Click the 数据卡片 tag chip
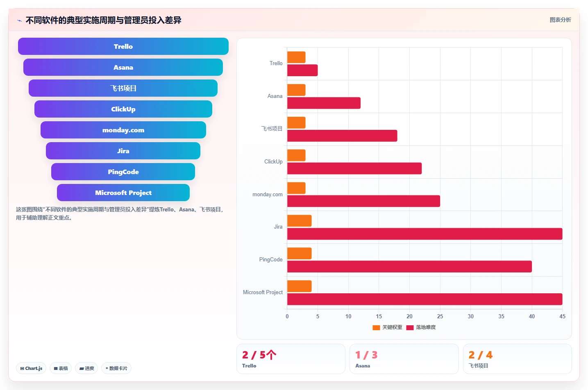 coord(116,368)
